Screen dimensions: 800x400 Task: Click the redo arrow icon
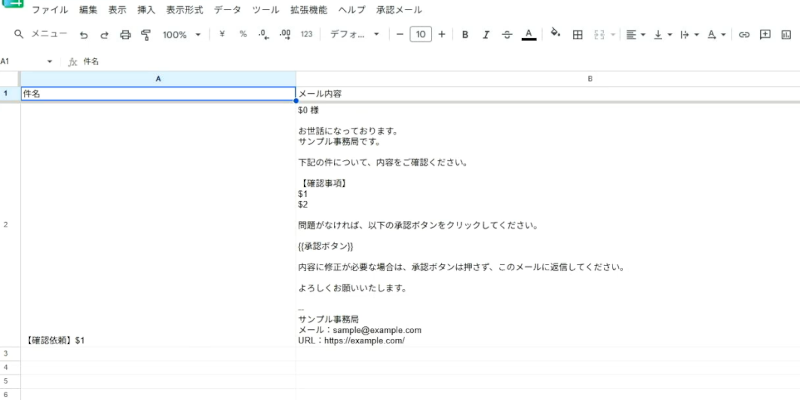point(104,35)
